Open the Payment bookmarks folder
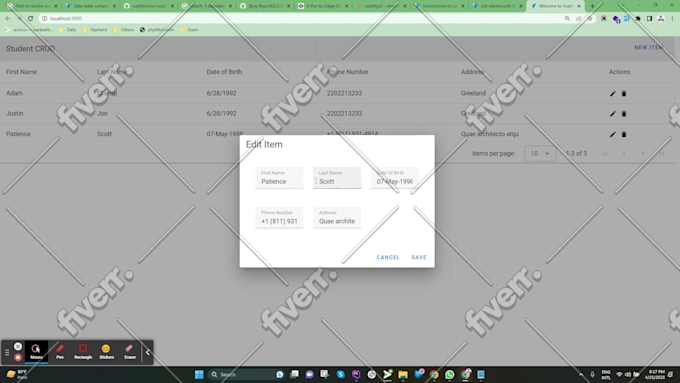 (x=95, y=30)
